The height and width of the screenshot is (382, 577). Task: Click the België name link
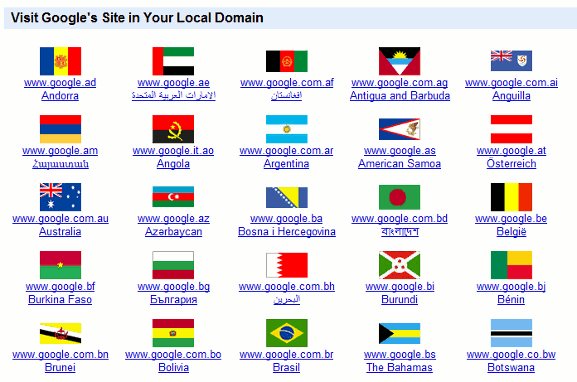coord(511,232)
